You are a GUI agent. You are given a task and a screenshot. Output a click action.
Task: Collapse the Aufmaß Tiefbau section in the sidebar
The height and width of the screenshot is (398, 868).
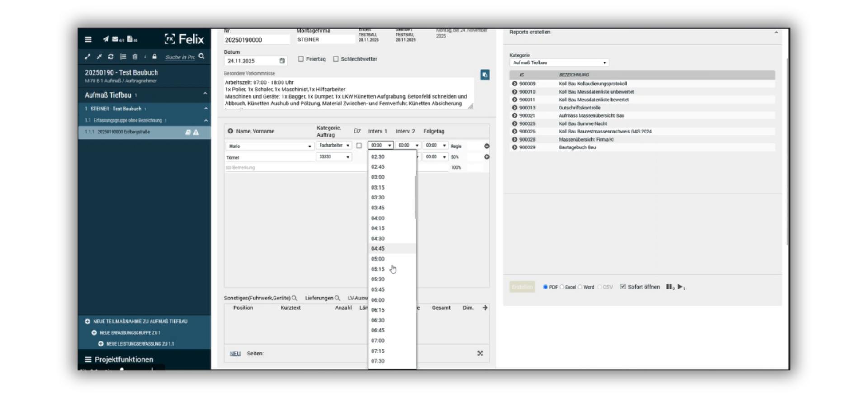(205, 94)
